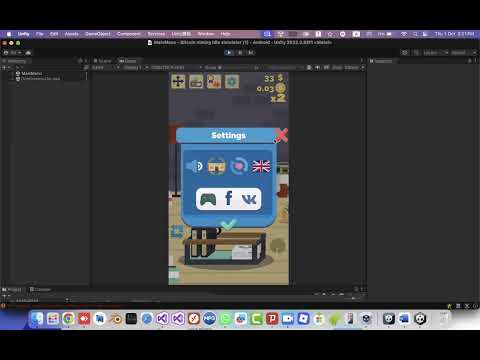480x360 pixels.
Task: Click the Unity Pause button
Action: click(x=240, y=53)
